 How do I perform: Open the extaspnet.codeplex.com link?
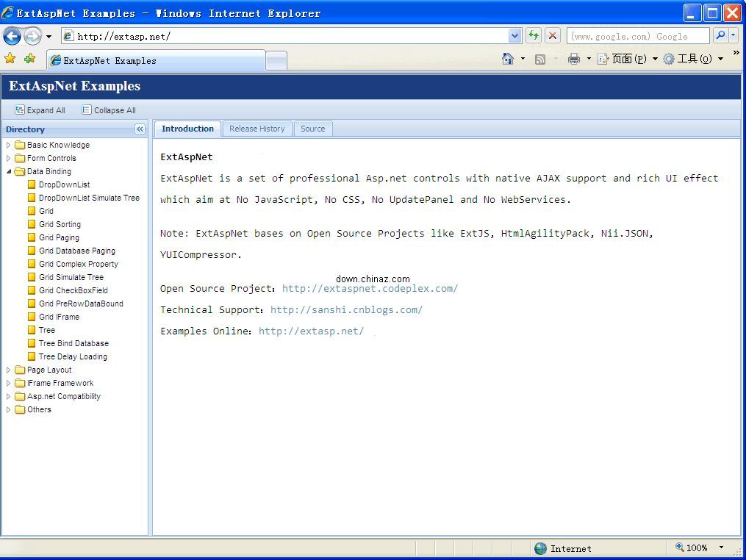tap(370, 289)
